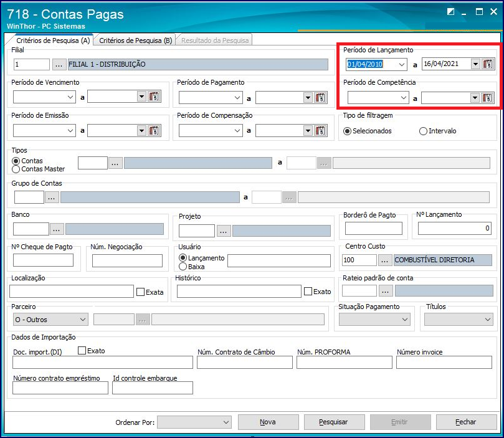Image resolution: width=504 pixels, height=438 pixels.
Task: Click the Usuário name text field
Action: (x=279, y=260)
